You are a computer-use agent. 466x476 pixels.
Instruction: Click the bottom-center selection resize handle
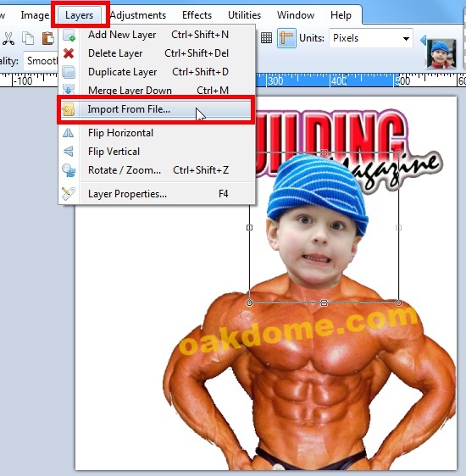click(x=324, y=302)
